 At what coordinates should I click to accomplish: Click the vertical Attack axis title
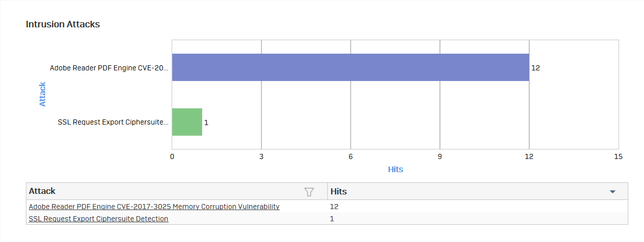[43, 94]
